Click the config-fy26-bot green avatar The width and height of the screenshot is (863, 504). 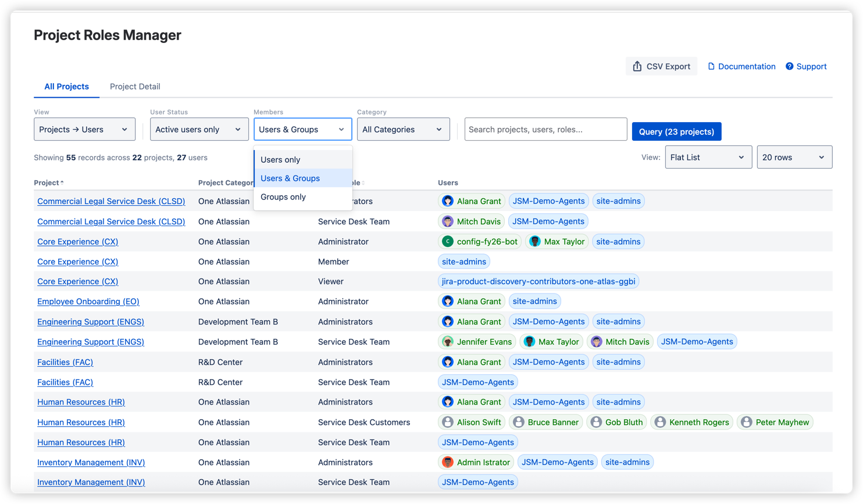pyautogui.click(x=448, y=241)
